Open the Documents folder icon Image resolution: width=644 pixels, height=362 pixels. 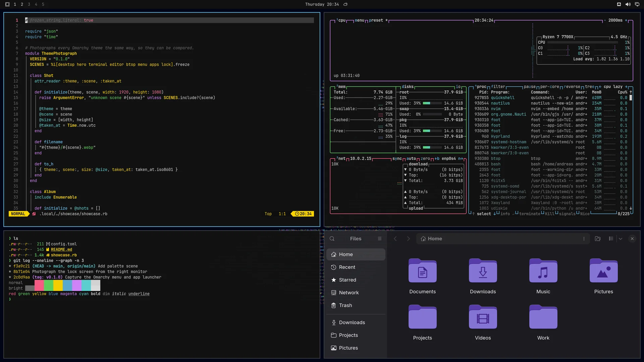423,271
